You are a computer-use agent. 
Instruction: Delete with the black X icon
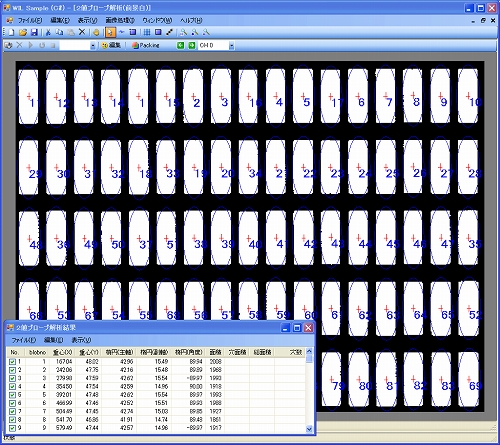pos(82,32)
